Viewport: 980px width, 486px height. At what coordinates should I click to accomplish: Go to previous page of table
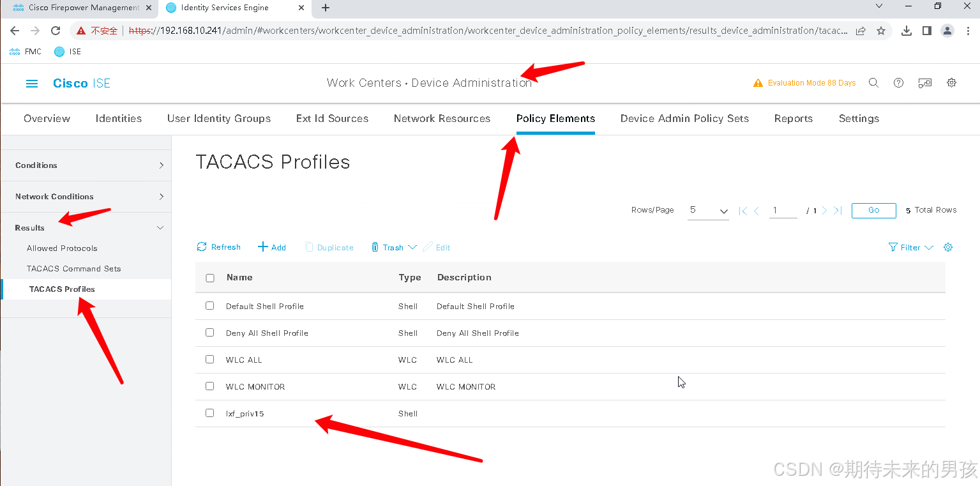(x=757, y=211)
